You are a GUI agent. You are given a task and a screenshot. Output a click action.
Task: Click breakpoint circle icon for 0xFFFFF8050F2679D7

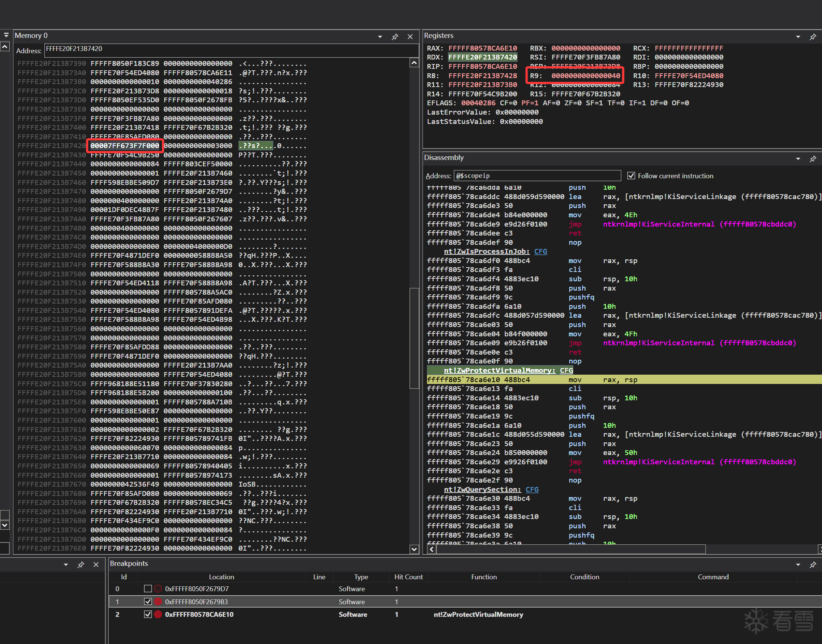[x=158, y=589]
